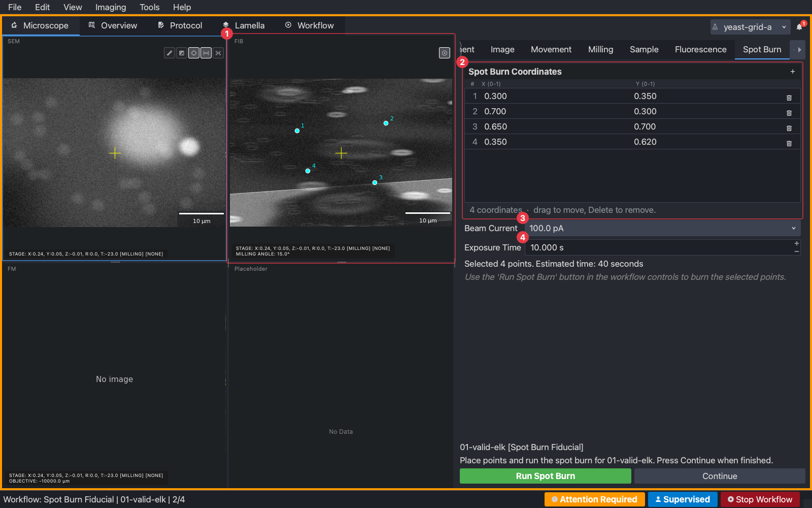The width and height of the screenshot is (812, 508).
Task: Open the contrast adjustment tool in SEM view
Action: click(x=182, y=53)
